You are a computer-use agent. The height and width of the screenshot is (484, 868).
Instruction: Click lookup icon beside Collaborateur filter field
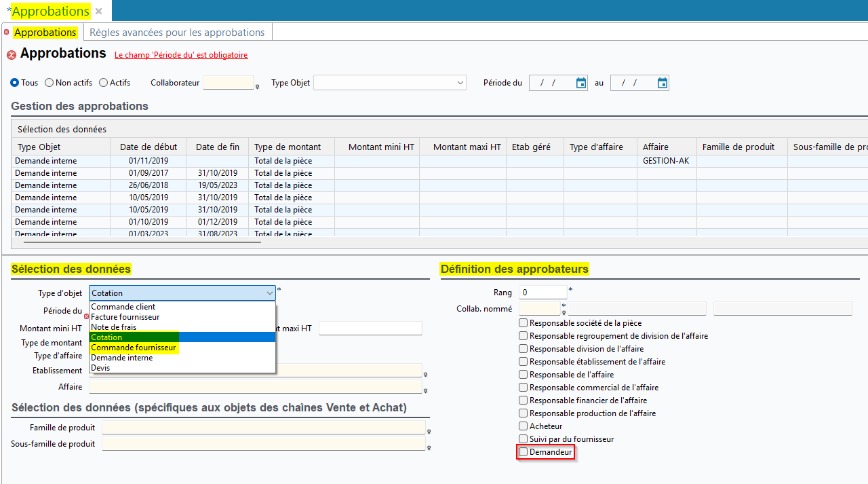(x=258, y=86)
